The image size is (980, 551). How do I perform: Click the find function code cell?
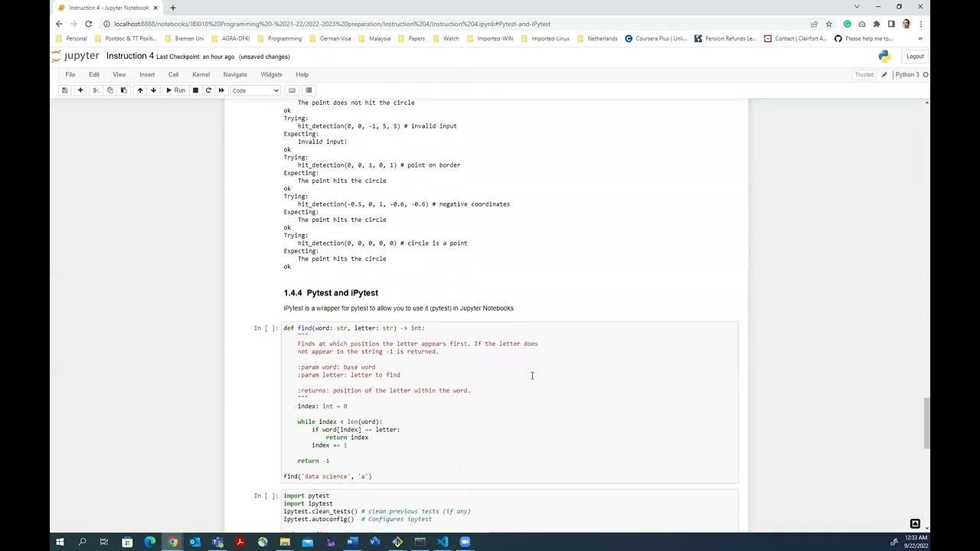tap(510, 403)
